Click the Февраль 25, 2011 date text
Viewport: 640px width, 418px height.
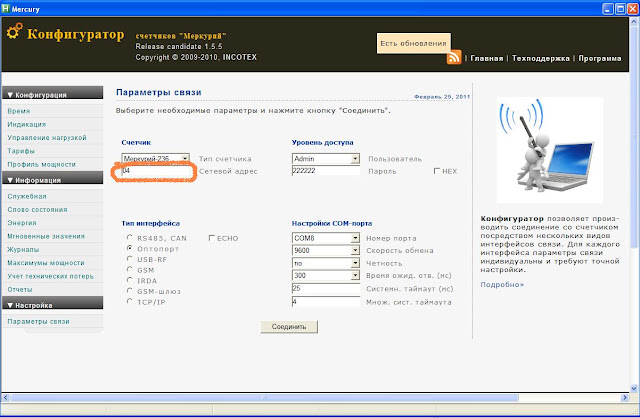[442, 97]
